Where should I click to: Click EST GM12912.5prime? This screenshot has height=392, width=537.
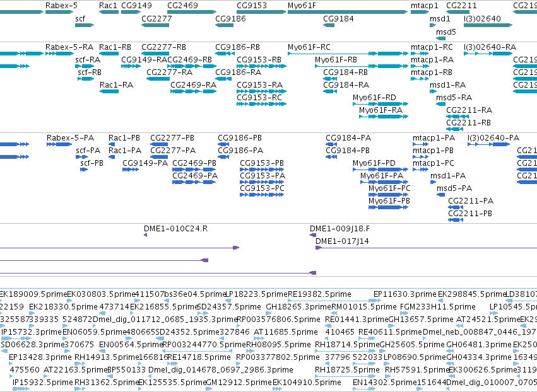tap(239, 383)
